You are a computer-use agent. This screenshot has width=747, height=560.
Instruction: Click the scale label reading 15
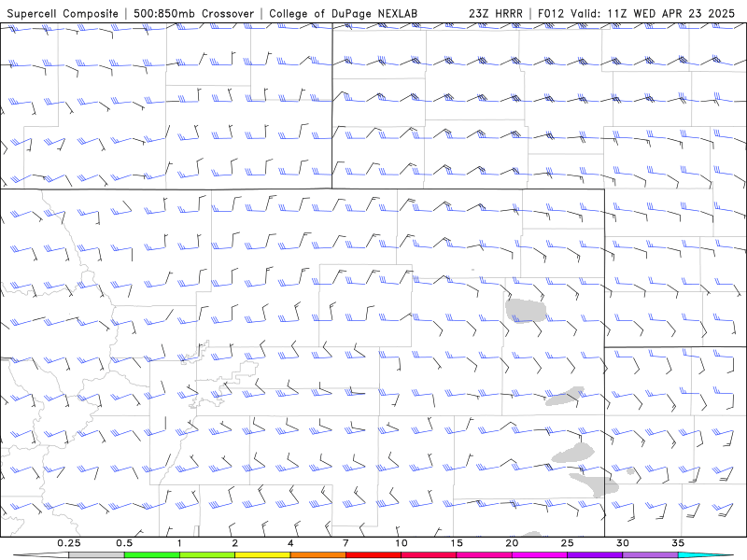457,543
